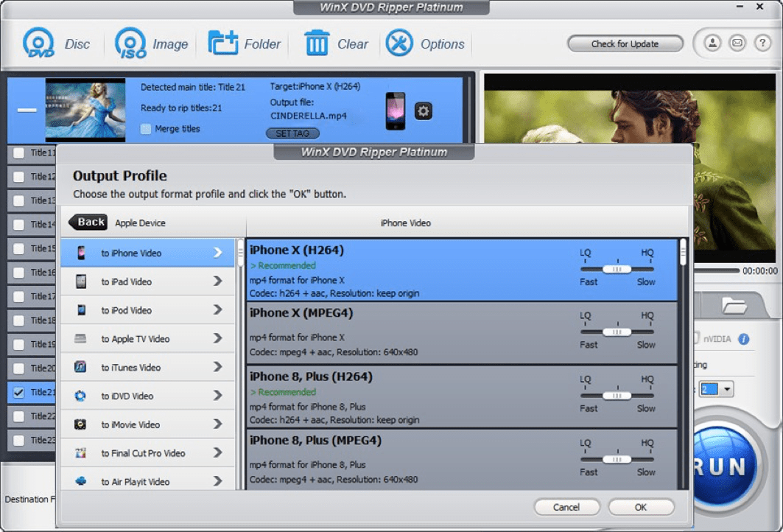Open the Disc loading tool

39,43
